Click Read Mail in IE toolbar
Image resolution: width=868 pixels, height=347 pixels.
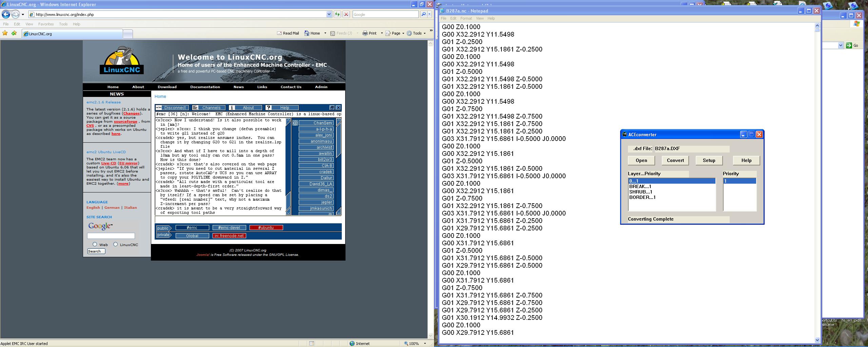tap(288, 33)
